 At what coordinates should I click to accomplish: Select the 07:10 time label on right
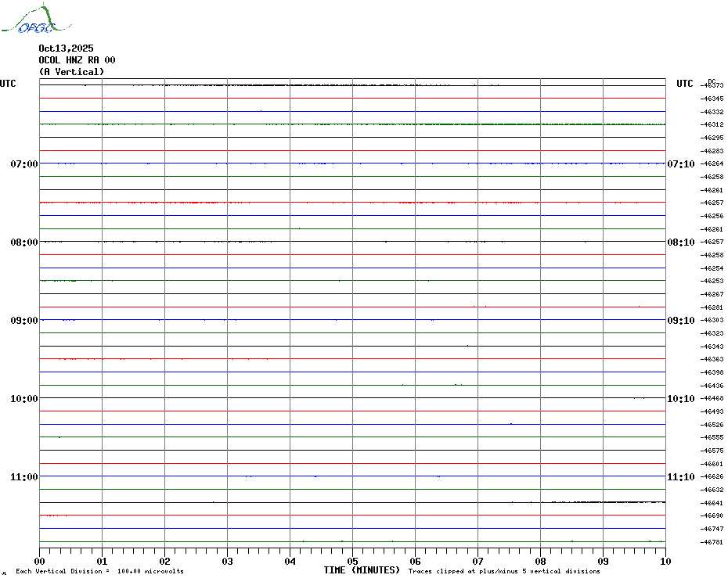click(x=680, y=164)
